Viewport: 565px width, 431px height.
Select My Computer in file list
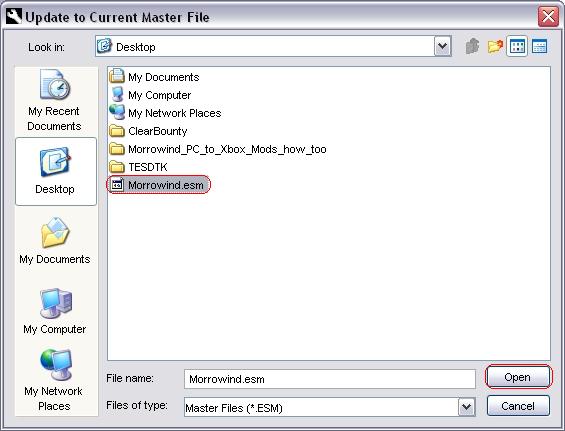[x=150, y=95]
